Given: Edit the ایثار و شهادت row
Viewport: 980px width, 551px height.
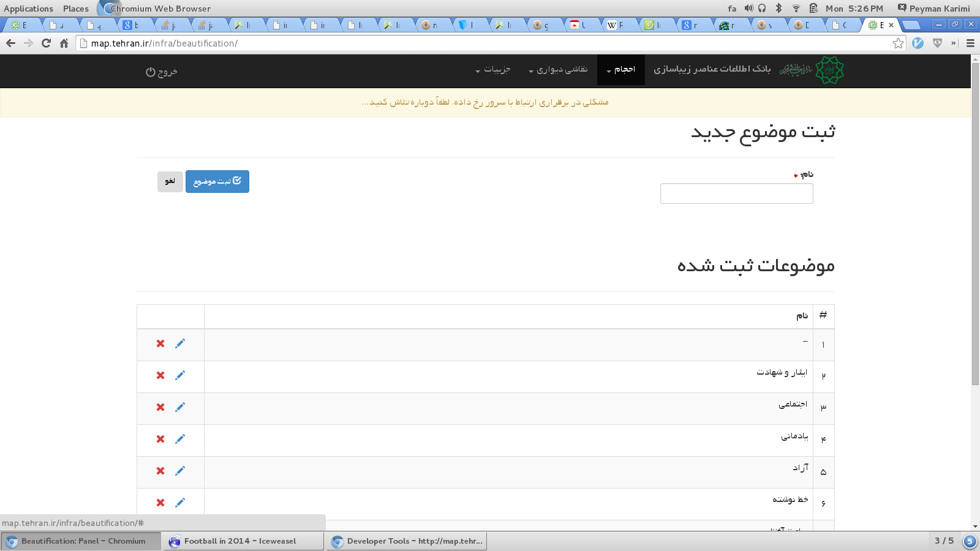Looking at the screenshot, I should click(x=179, y=375).
